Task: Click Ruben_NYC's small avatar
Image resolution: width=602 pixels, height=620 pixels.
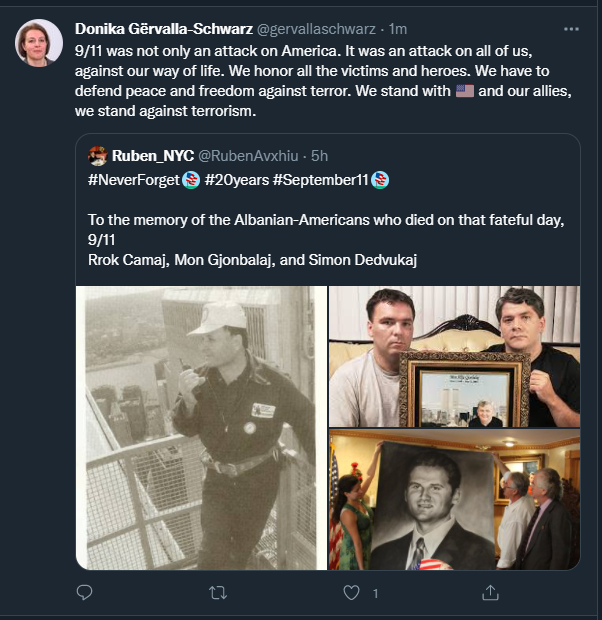Action: 98,155
